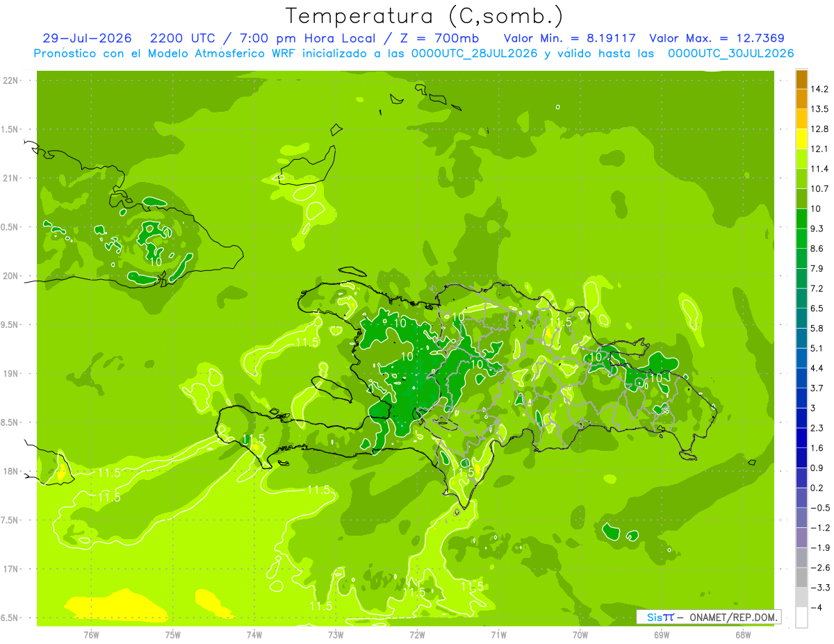Screen dimensions: 834x644
Task: Click the 71W longitude axis label
Action: pyautogui.click(x=498, y=636)
